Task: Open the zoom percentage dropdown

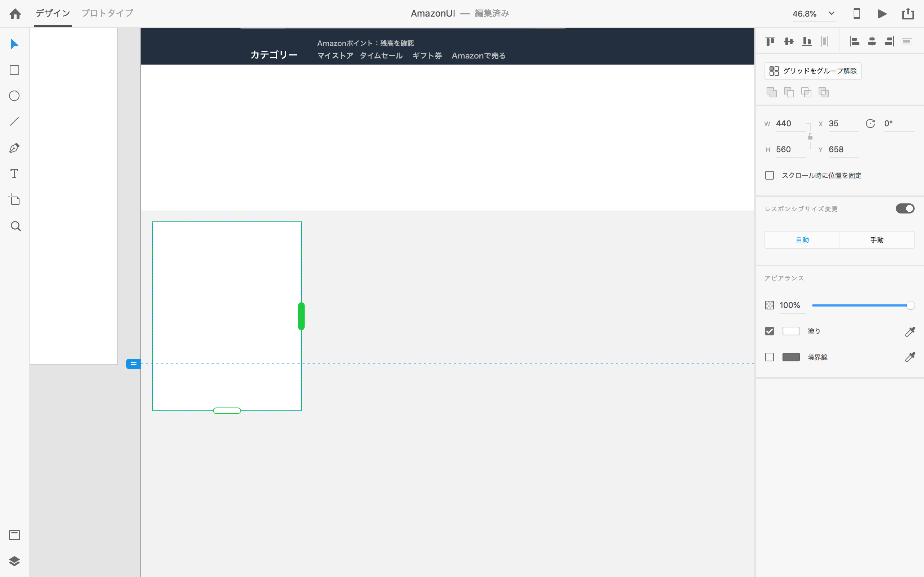Action: 831,14
